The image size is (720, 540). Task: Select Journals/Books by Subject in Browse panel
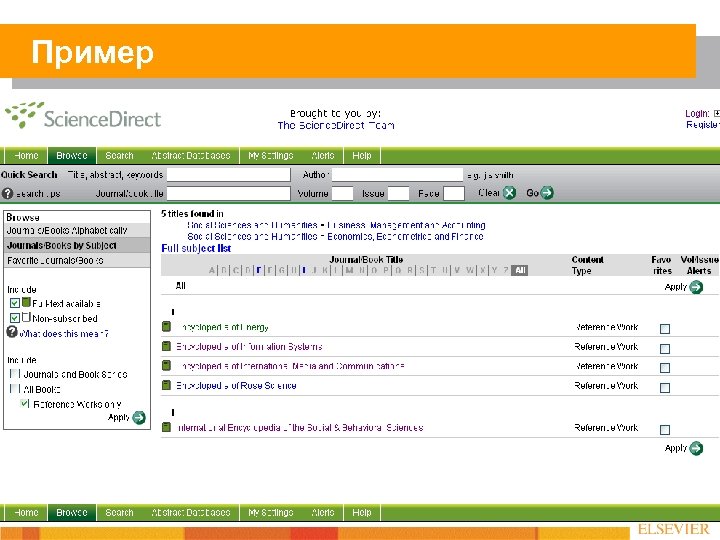pos(77,245)
